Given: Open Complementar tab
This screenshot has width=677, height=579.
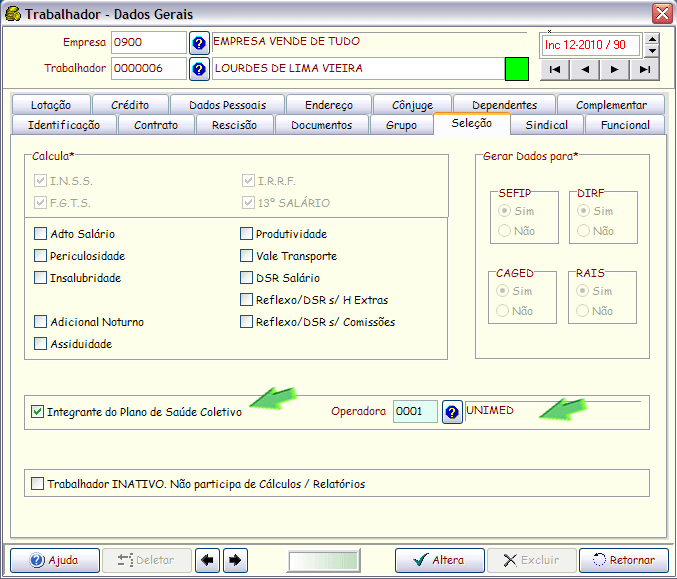Looking at the screenshot, I should [x=611, y=105].
